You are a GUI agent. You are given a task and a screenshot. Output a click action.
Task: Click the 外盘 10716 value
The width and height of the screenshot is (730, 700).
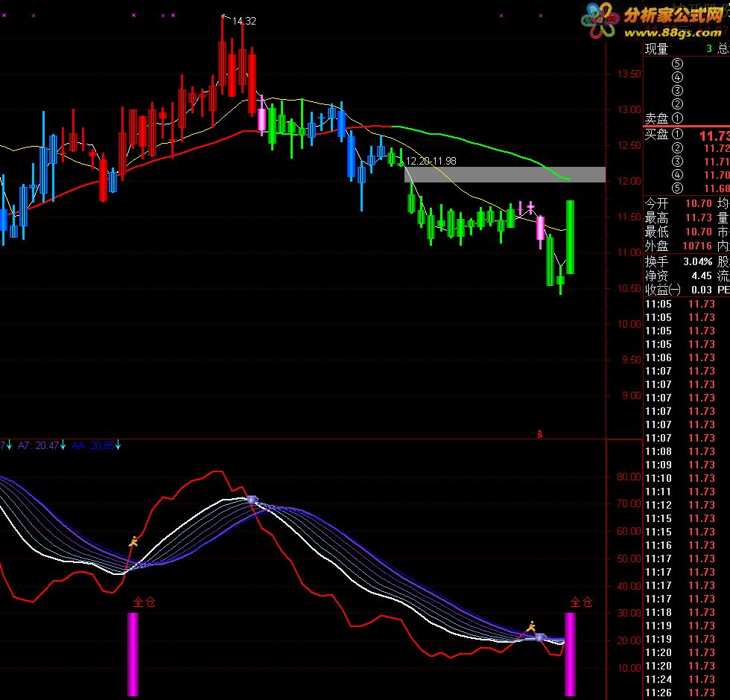[697, 246]
